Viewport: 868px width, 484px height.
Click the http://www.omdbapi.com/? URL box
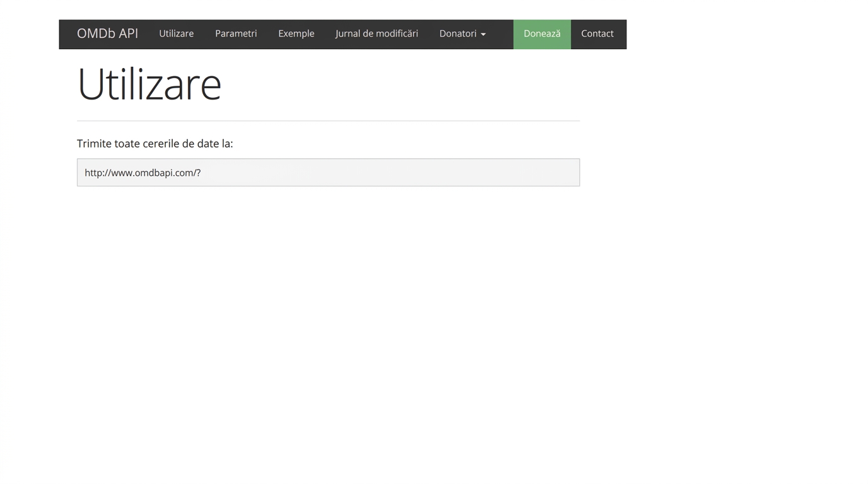tap(328, 172)
